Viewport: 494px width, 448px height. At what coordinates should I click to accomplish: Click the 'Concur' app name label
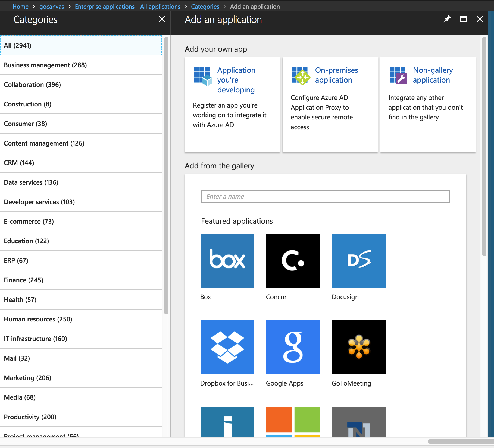pos(276,297)
